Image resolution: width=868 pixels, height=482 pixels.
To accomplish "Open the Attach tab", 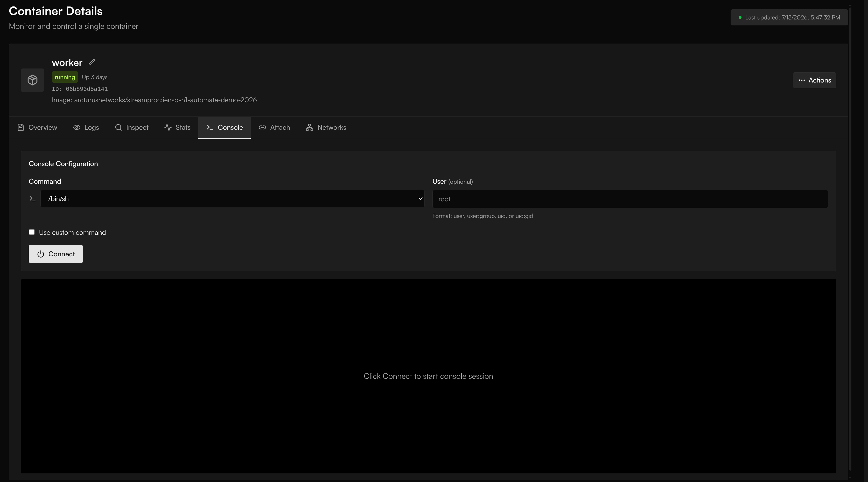I will [x=274, y=127].
